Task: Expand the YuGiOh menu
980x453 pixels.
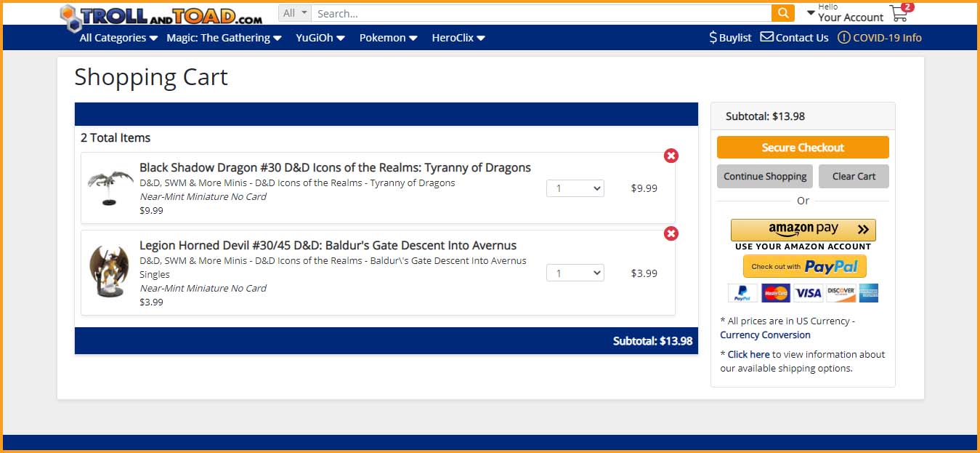Action: point(320,38)
